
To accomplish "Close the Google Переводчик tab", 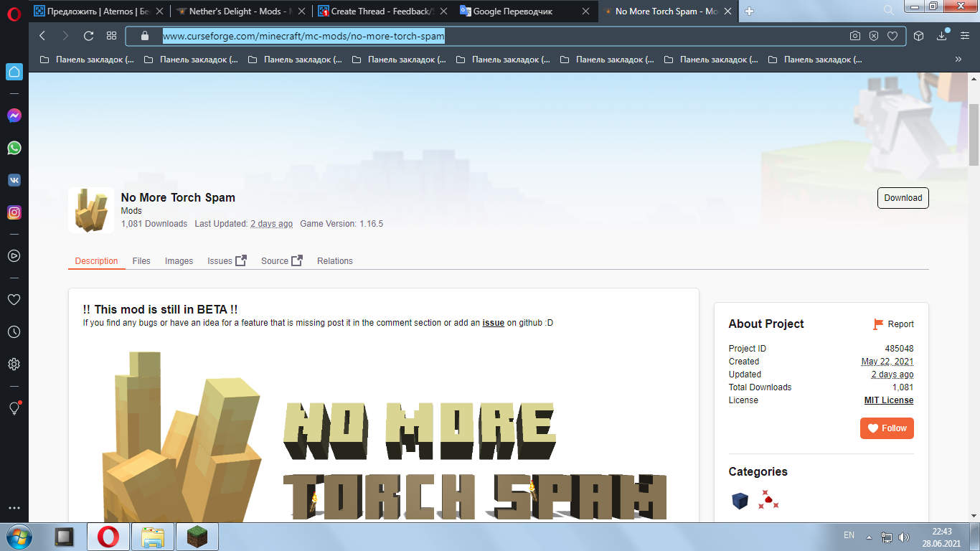I will [585, 11].
